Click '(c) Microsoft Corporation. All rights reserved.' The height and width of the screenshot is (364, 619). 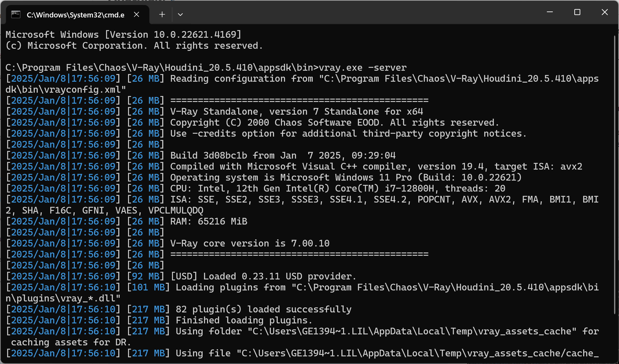click(x=134, y=46)
